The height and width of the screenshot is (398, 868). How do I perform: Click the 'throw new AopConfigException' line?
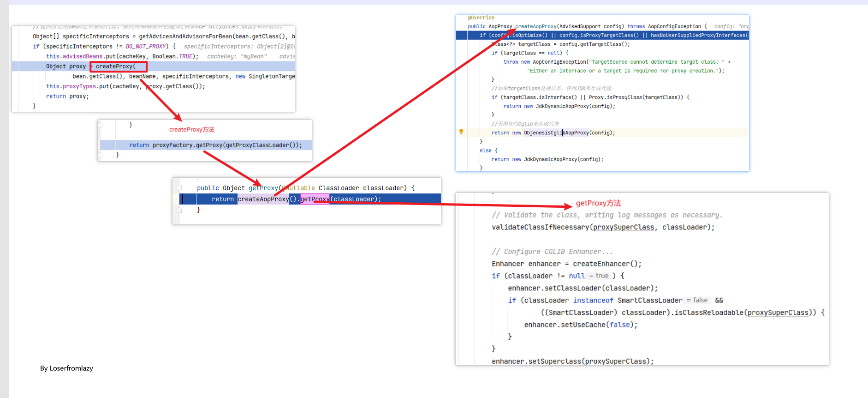(617, 62)
